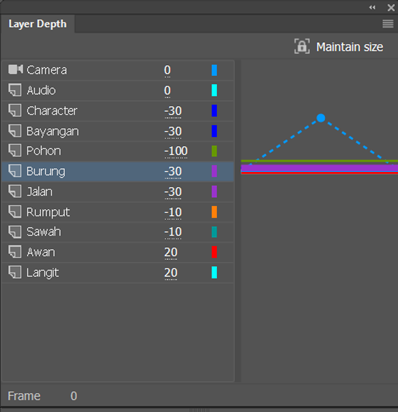Toggle the Maintain size lock icon

(302, 46)
